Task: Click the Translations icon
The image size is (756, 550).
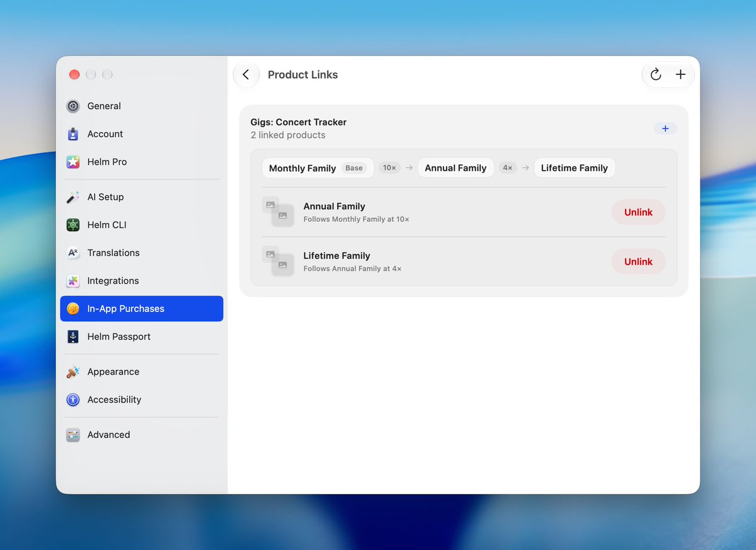Action: (x=73, y=253)
